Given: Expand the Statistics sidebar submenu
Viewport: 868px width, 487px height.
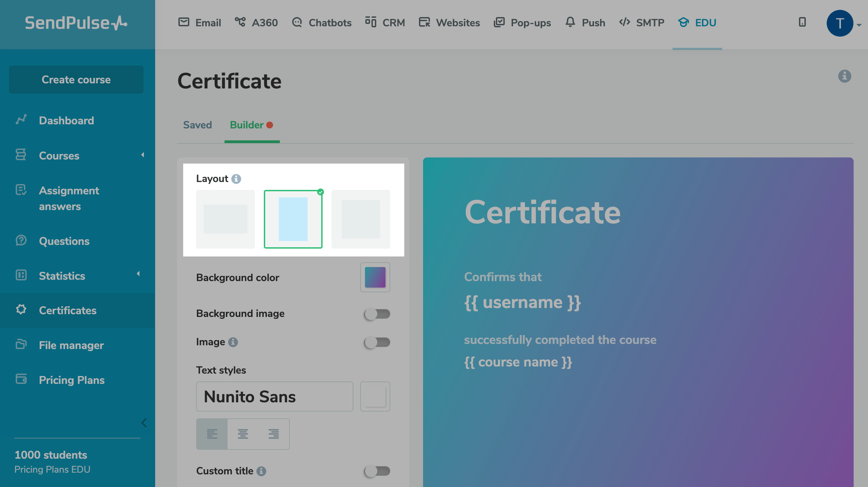Looking at the screenshot, I should 138,274.
